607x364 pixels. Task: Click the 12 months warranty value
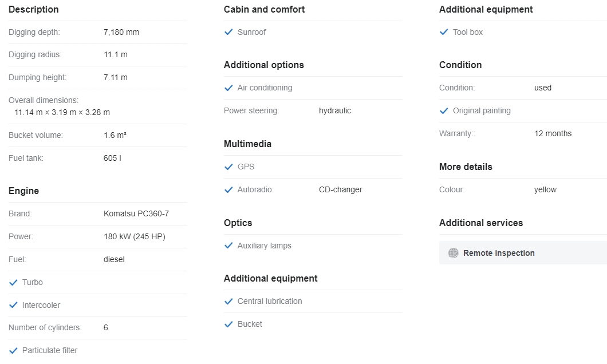point(553,133)
